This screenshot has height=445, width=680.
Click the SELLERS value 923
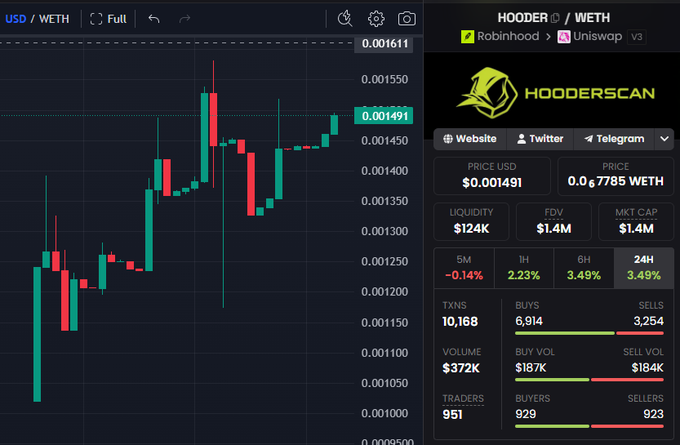[653, 414]
